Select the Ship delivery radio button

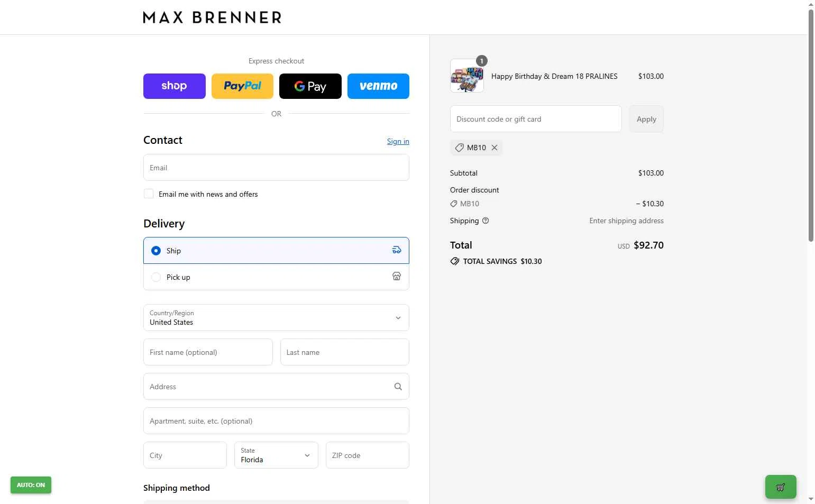[x=156, y=251]
